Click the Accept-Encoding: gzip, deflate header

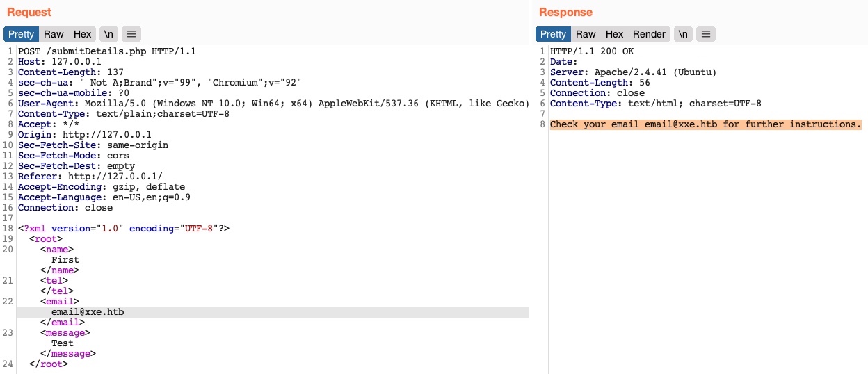pyautogui.click(x=102, y=187)
